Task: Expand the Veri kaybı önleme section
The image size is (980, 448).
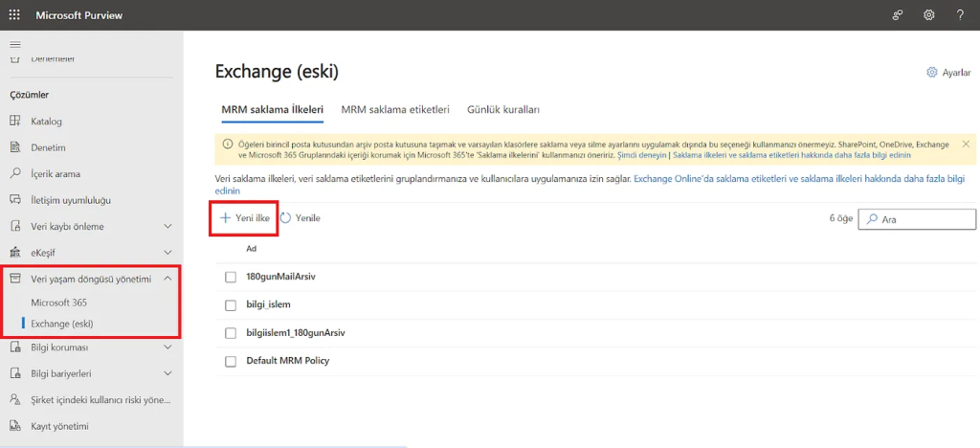Action: (167, 227)
